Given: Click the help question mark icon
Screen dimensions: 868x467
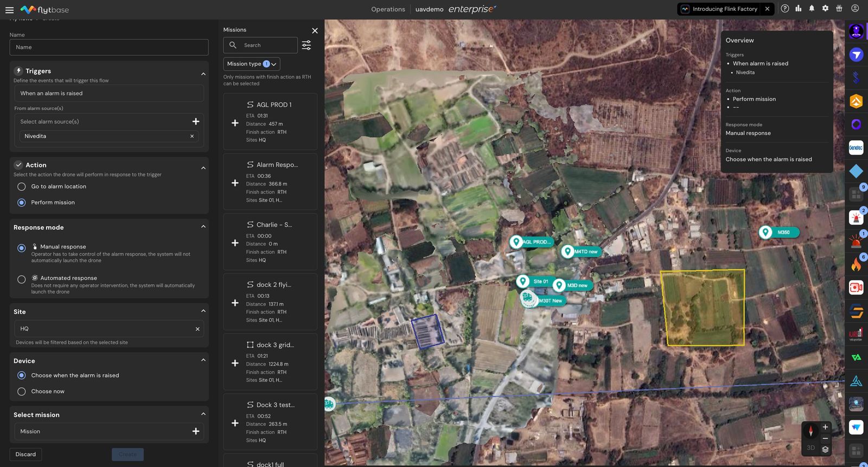Looking at the screenshot, I should (x=785, y=9).
